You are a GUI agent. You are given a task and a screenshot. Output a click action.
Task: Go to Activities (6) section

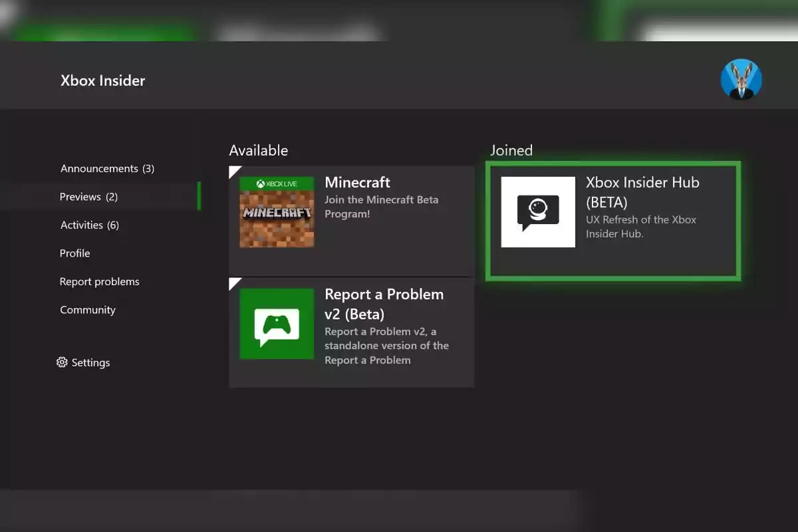tap(90, 225)
